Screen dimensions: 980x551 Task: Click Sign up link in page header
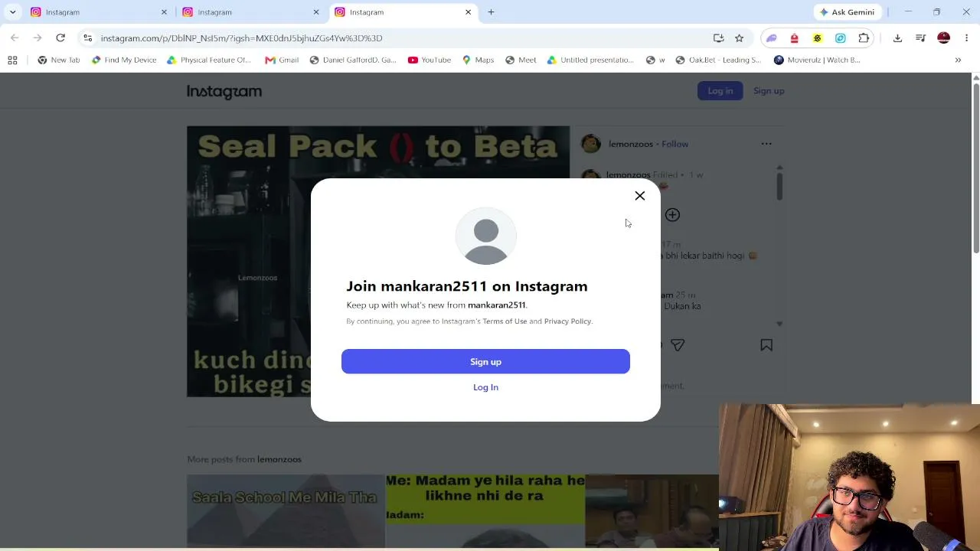[x=769, y=91]
